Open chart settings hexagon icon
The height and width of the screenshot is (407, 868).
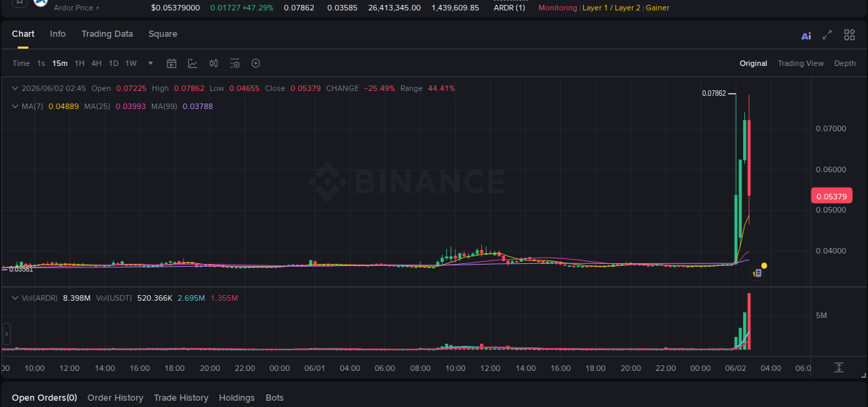pyautogui.click(x=256, y=63)
